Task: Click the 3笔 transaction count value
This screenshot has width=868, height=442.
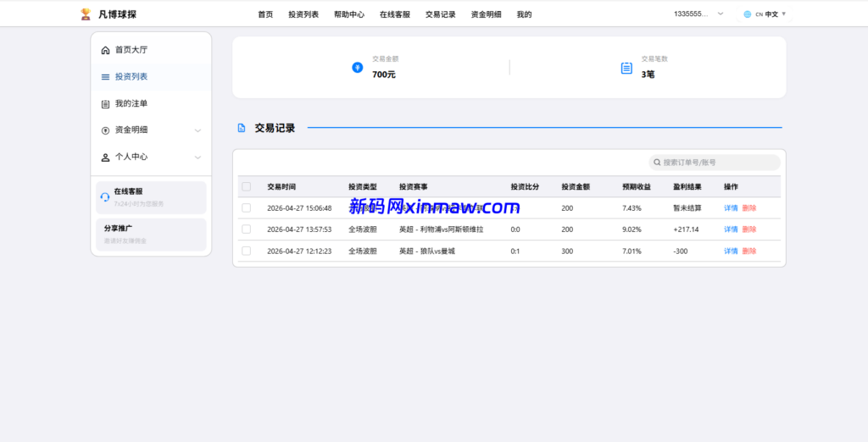Action: point(648,75)
